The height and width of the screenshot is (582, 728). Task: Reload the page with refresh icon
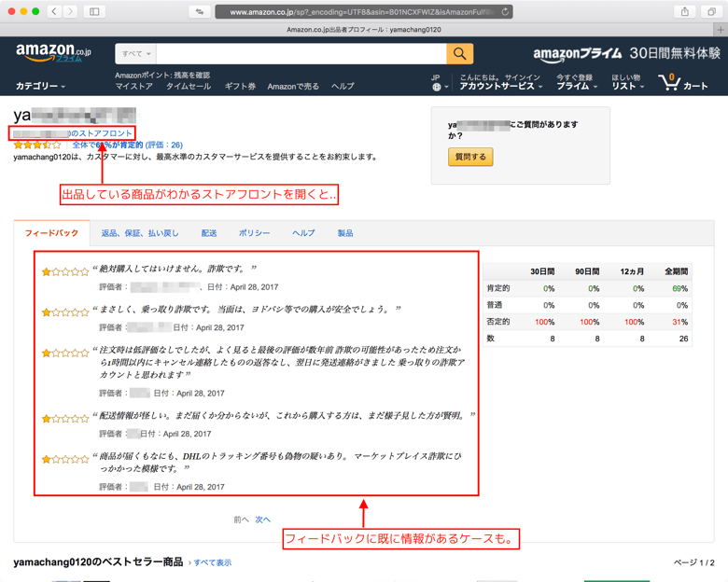[505, 12]
